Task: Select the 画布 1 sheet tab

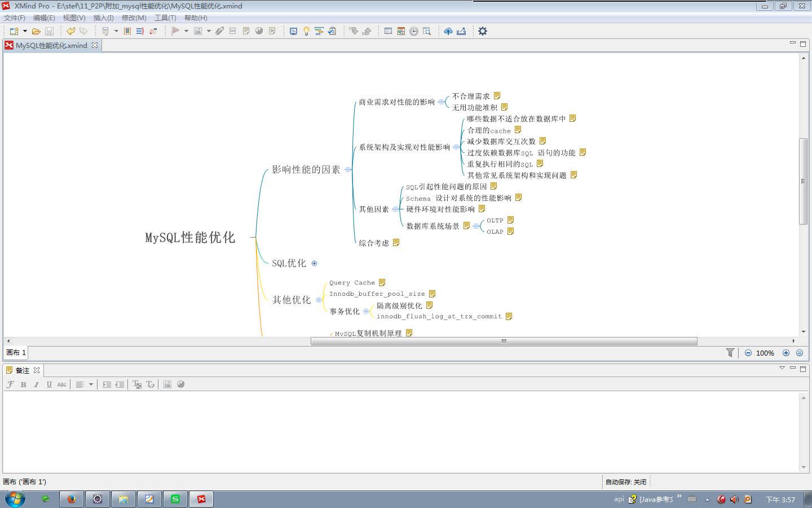Action: [16, 352]
